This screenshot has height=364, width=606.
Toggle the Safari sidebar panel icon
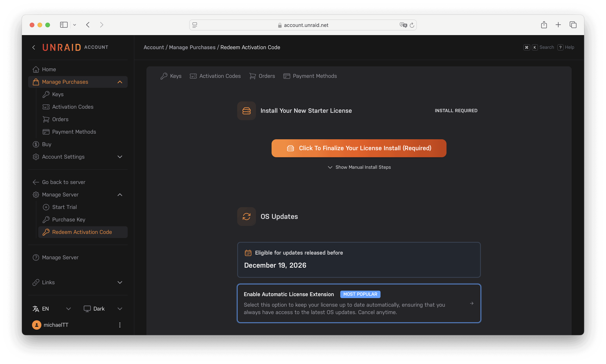pos(64,25)
